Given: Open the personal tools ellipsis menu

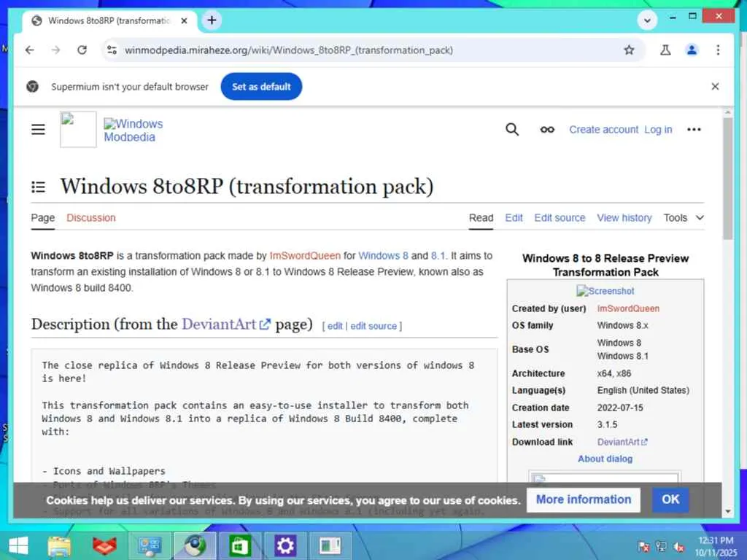Looking at the screenshot, I should coord(694,130).
